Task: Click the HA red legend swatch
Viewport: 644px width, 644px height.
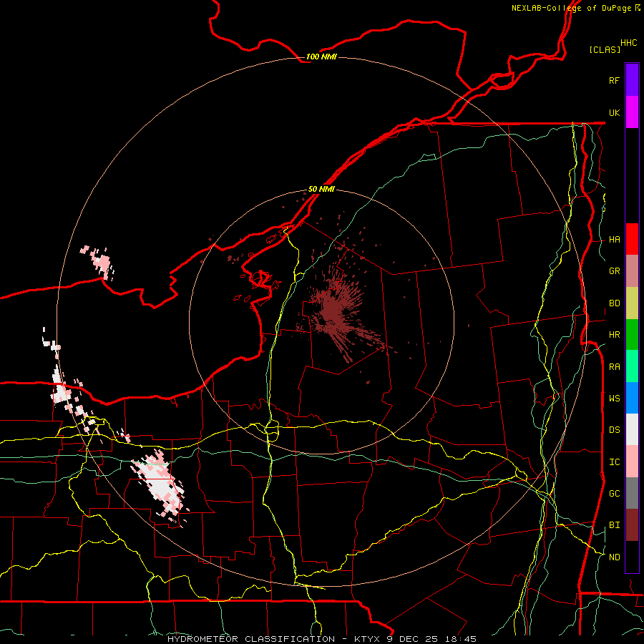Action: [x=632, y=239]
